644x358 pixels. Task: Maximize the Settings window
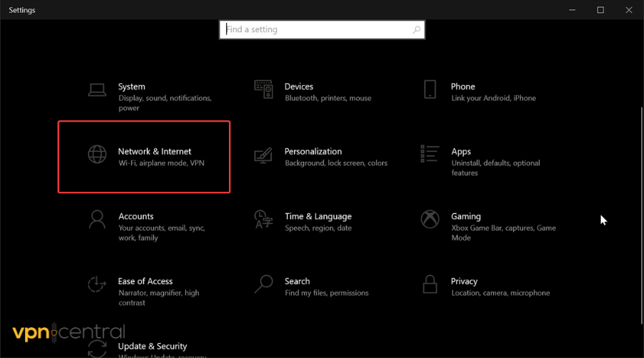coord(600,10)
